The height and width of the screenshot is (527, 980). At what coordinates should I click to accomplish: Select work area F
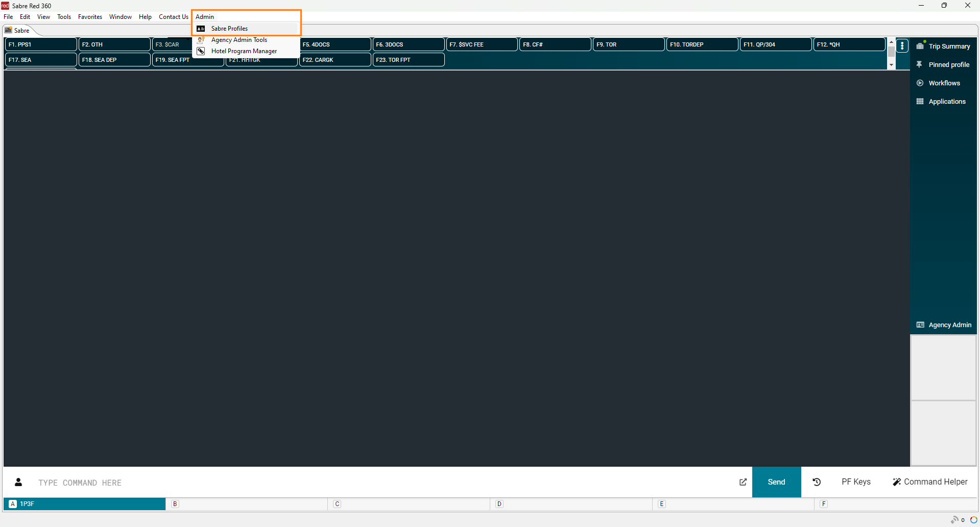click(896, 504)
